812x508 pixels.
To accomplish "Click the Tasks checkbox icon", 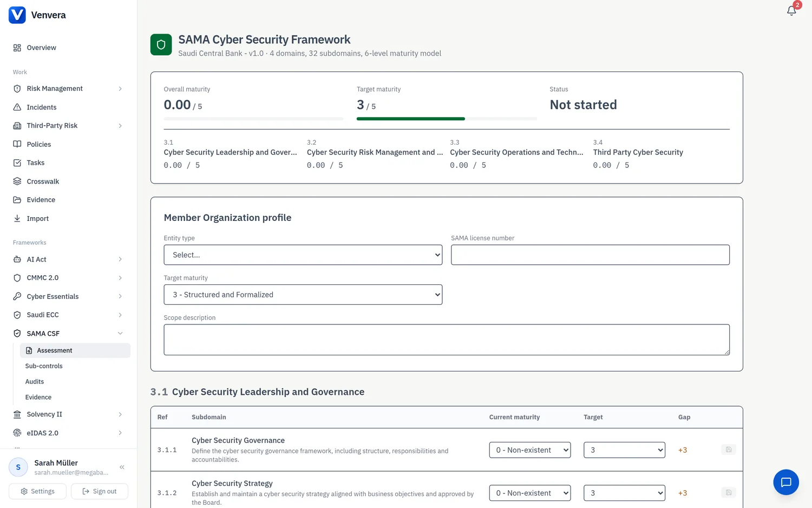I will (17, 162).
